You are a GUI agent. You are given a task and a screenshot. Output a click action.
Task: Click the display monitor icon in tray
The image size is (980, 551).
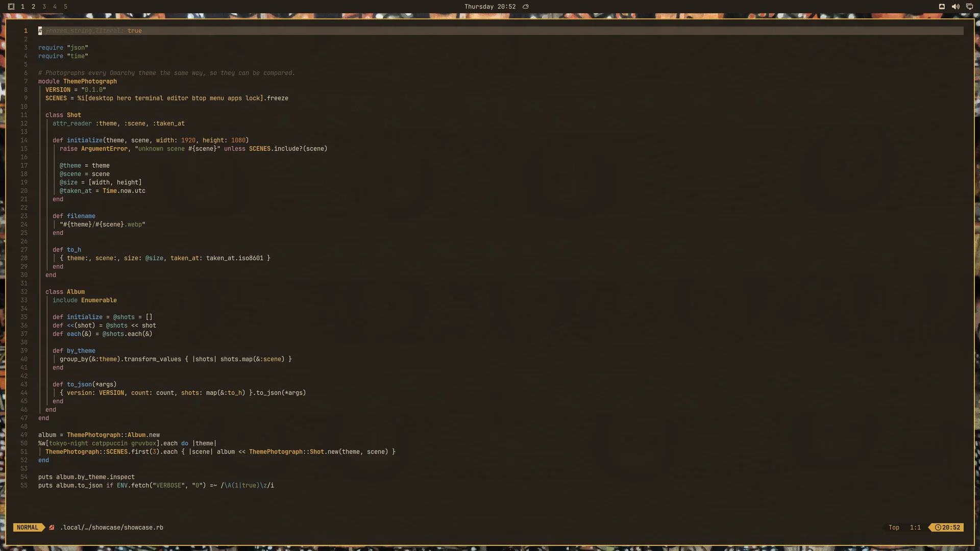[x=969, y=7]
